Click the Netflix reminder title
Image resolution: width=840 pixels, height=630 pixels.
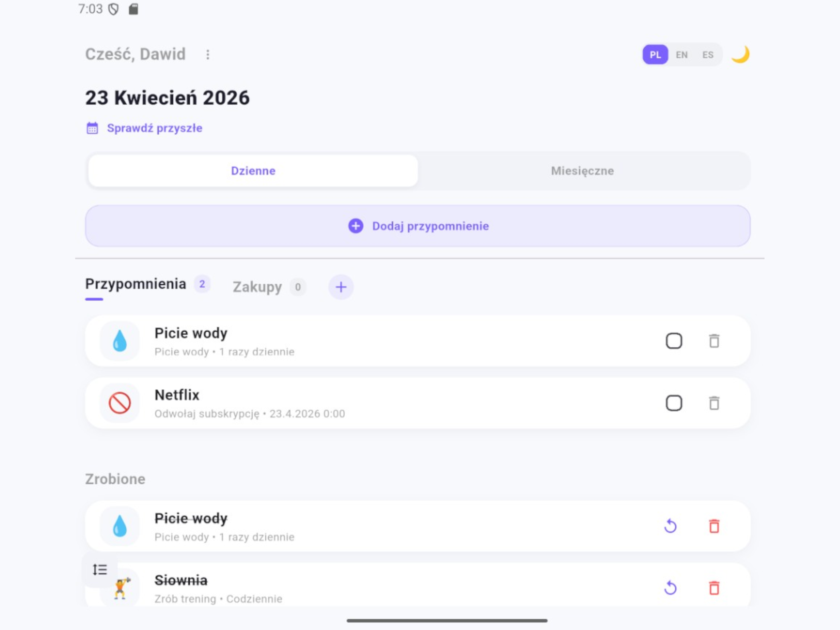tap(177, 395)
